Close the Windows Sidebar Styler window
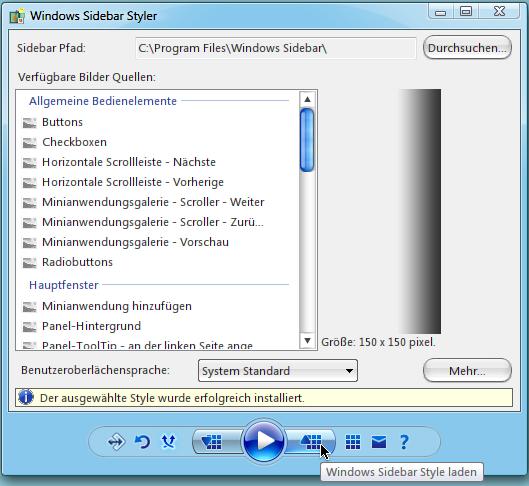Image resolution: width=529 pixels, height=486 pixels. [499, 11]
